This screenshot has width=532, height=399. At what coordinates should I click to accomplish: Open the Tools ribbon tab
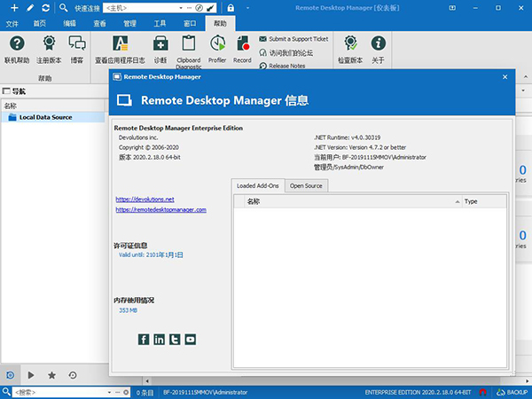160,23
